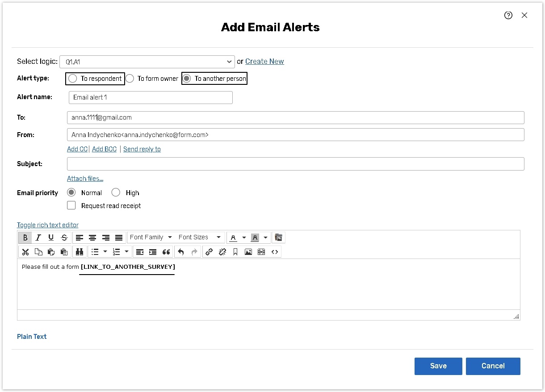Click the strikethrough icon

pyautogui.click(x=64, y=238)
